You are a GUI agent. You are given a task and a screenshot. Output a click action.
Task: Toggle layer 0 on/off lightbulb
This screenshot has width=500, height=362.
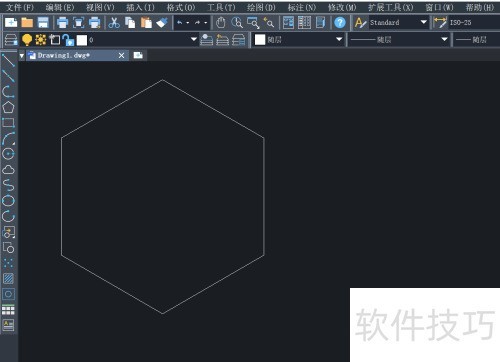pos(27,40)
